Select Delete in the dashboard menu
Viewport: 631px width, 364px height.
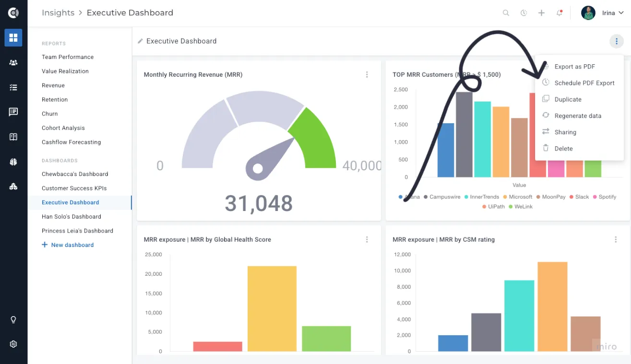click(x=579, y=148)
